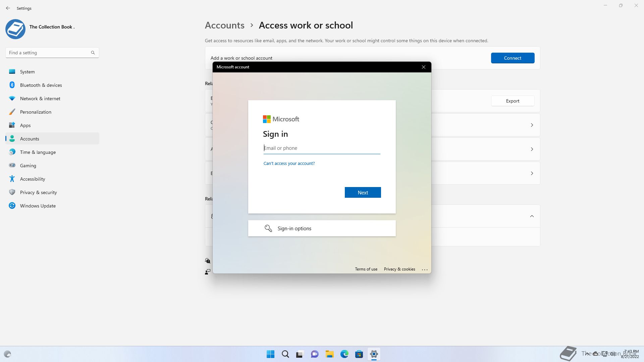Open System settings from the sidebar

click(52, 72)
